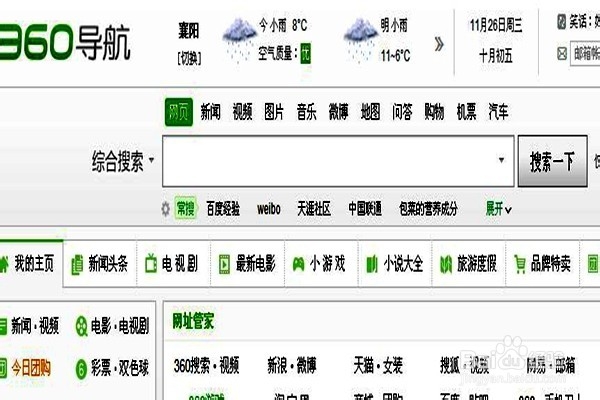Select the 购物 search tab
Image resolution: width=600 pixels, height=400 pixels.
click(434, 112)
